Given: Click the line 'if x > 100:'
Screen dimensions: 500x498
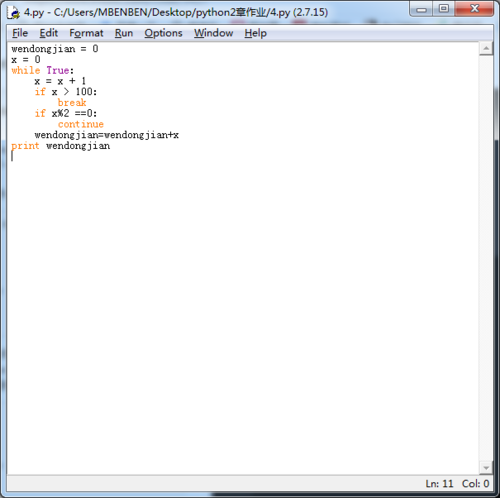Looking at the screenshot, I should [66, 92].
